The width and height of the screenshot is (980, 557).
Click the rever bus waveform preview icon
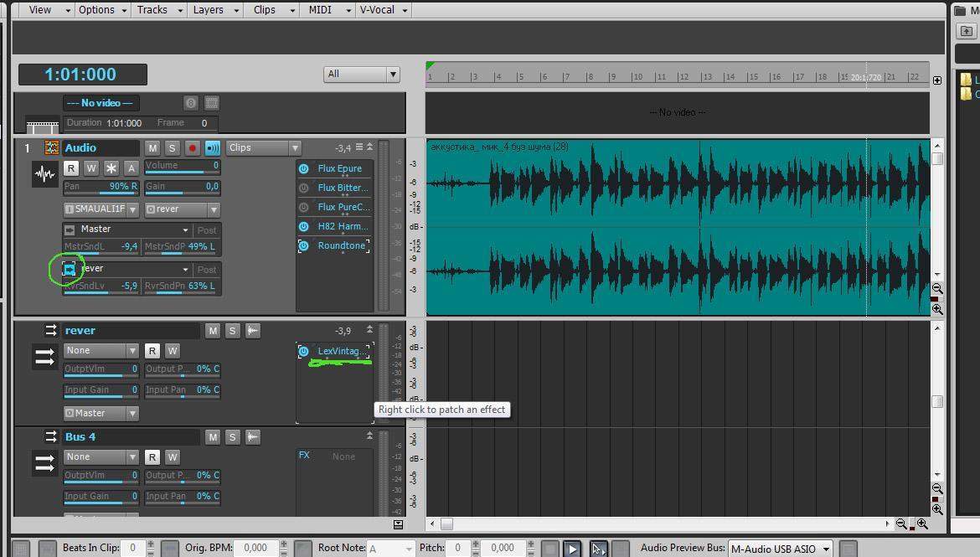pyautogui.click(x=253, y=331)
